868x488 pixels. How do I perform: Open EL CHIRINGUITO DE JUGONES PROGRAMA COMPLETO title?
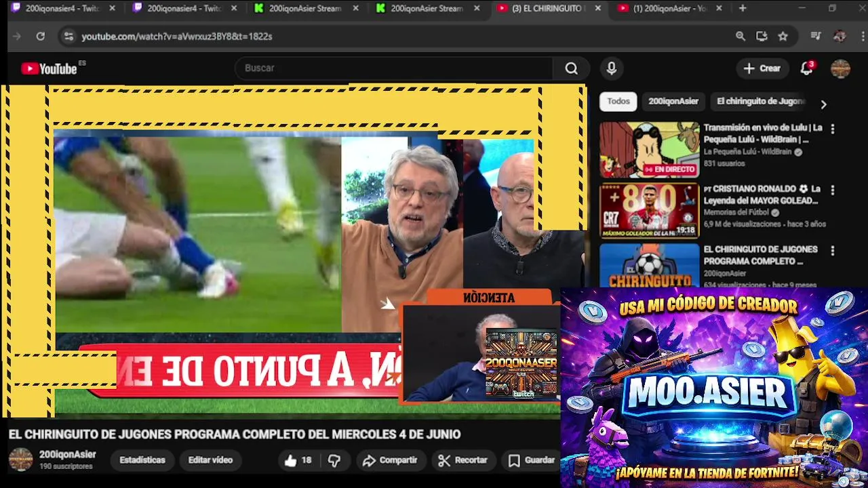(760, 256)
